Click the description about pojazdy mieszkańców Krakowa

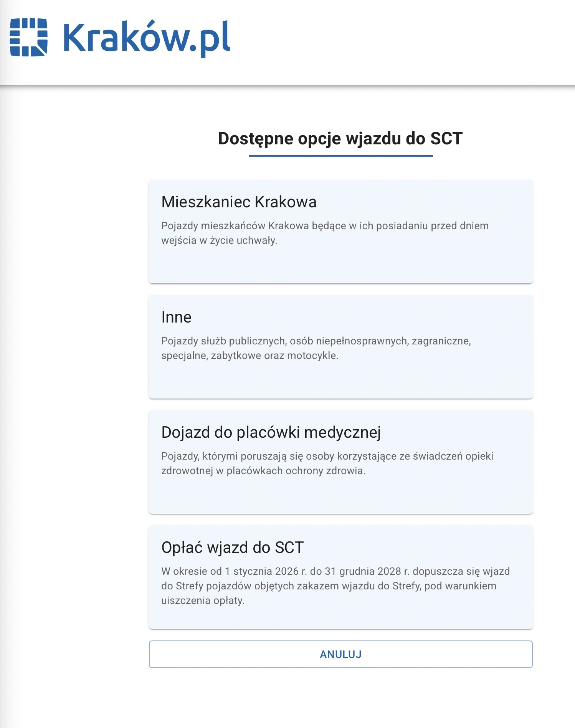tap(325, 233)
